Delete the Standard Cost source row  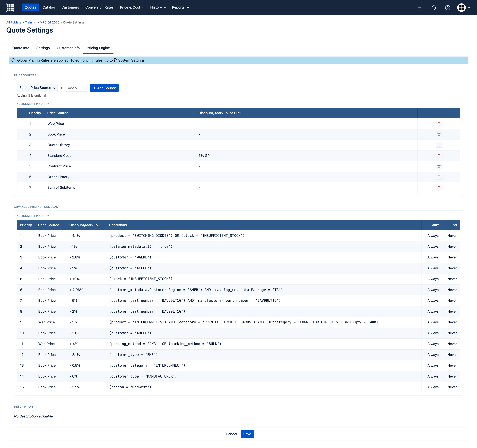439,156
